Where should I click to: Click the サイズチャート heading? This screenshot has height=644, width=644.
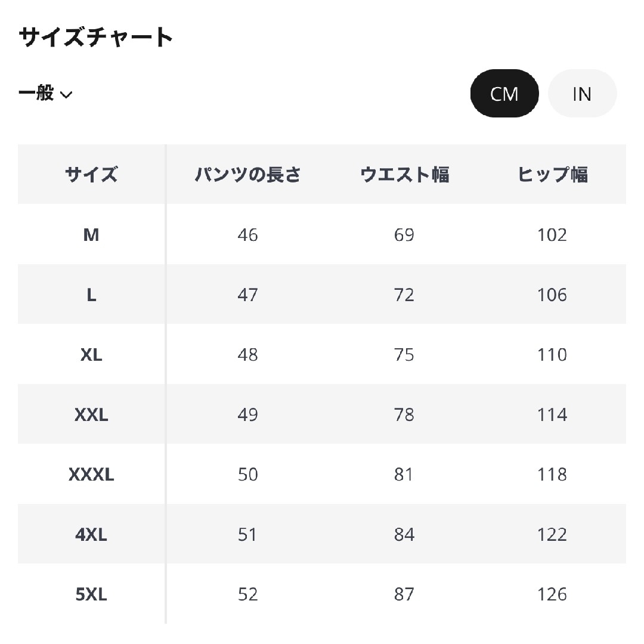click(x=95, y=37)
